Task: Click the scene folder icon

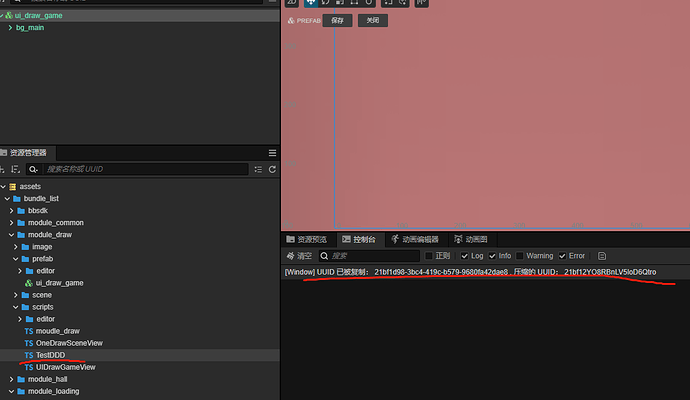Action: click(25, 295)
